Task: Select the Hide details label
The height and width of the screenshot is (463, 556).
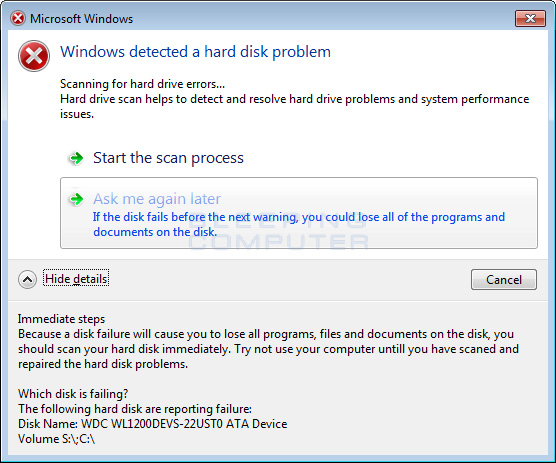Action: pos(76,279)
